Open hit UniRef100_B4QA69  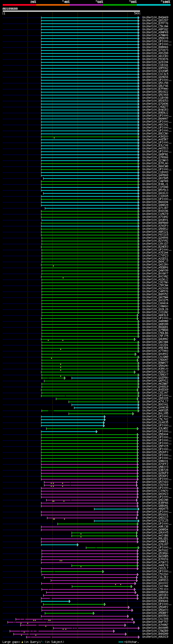tap(155, 18)
